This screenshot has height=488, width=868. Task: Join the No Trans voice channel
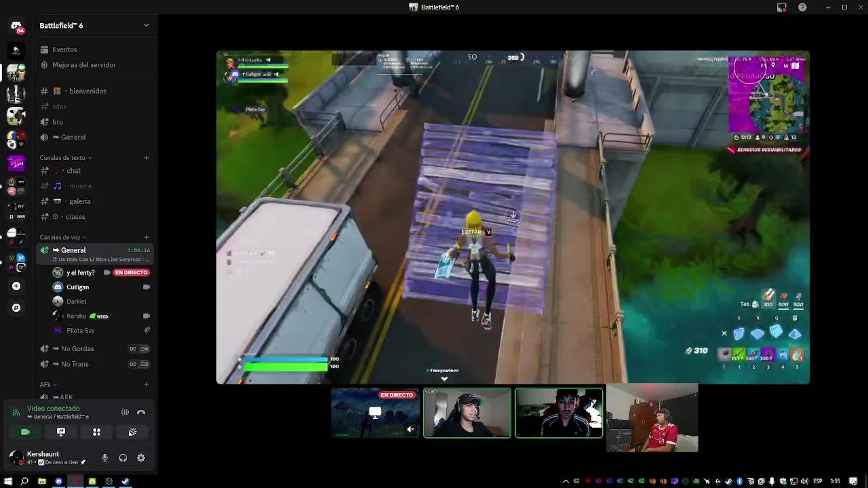95,364
